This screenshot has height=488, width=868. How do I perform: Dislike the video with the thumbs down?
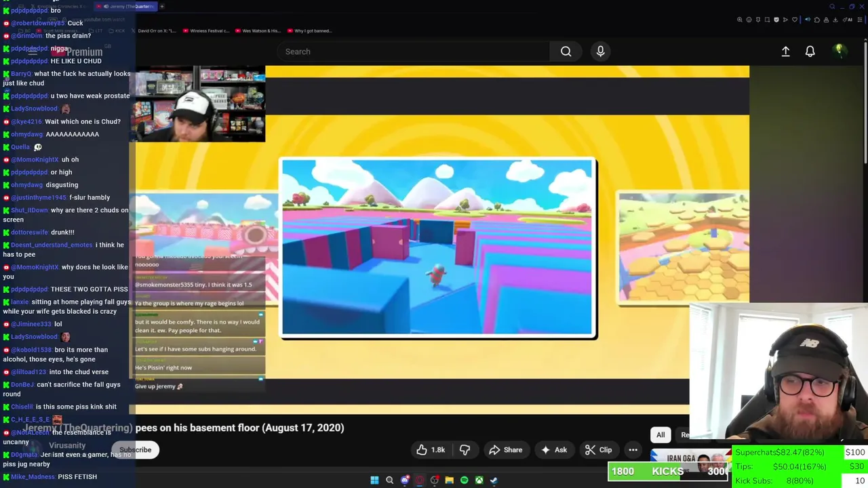pos(465,449)
